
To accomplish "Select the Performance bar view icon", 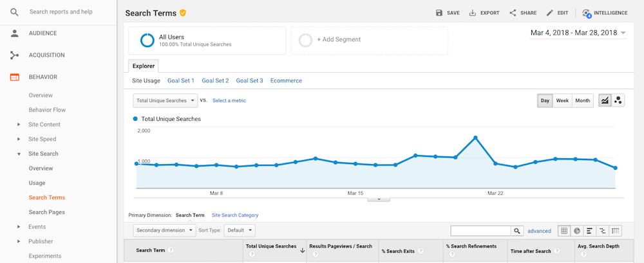I will 589,231.
